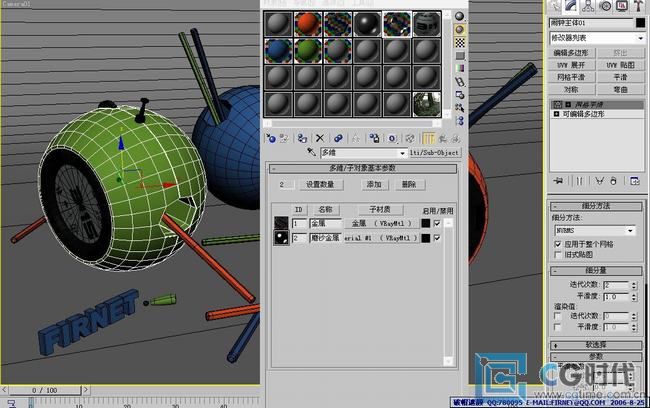Enable the 旧式贴图 checkbox
The height and width of the screenshot is (408, 650).
(558, 255)
